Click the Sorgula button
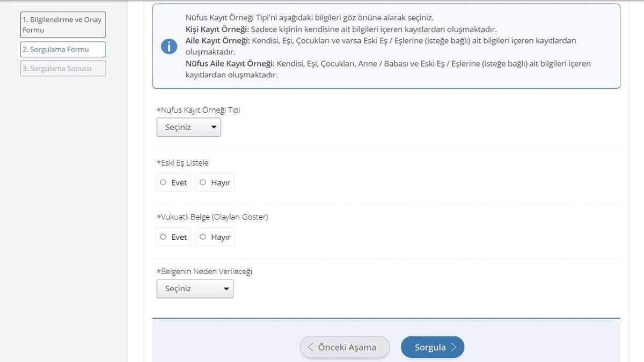The height and width of the screenshot is (362, 644). pyautogui.click(x=432, y=346)
